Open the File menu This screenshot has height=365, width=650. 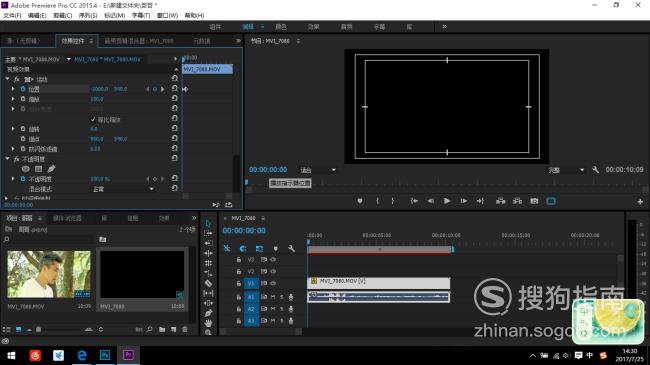pyautogui.click(x=12, y=15)
